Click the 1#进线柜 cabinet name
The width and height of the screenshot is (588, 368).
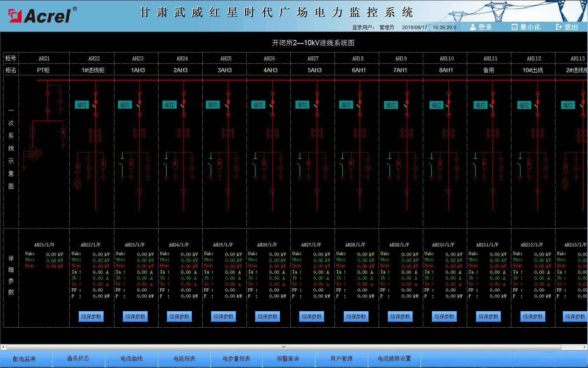tap(93, 70)
